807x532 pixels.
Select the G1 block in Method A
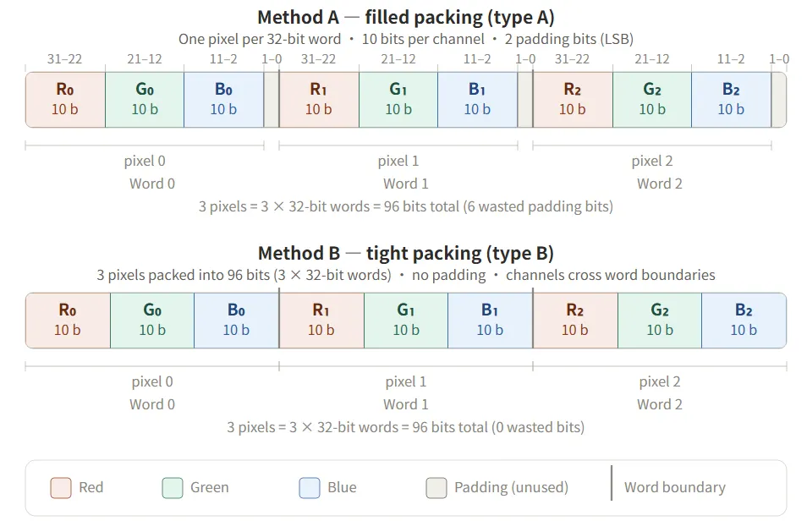(x=398, y=99)
